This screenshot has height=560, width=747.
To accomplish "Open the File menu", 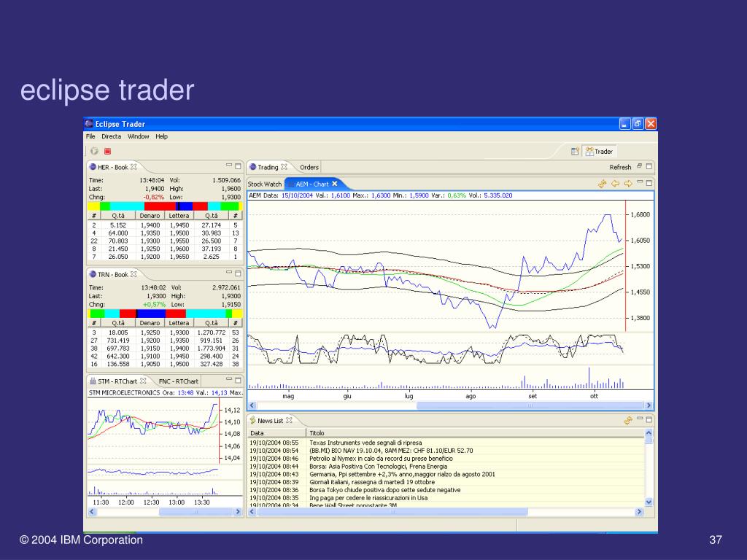I will 90,136.
